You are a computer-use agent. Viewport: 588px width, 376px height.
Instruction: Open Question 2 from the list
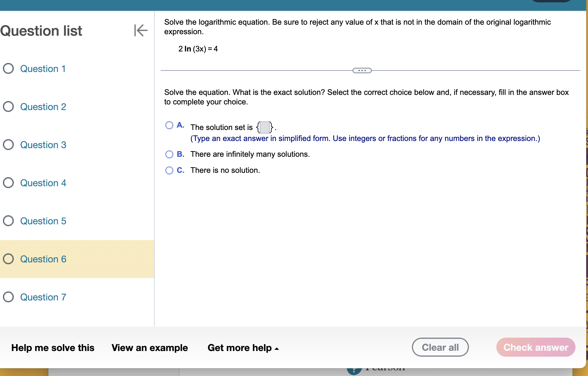43,106
